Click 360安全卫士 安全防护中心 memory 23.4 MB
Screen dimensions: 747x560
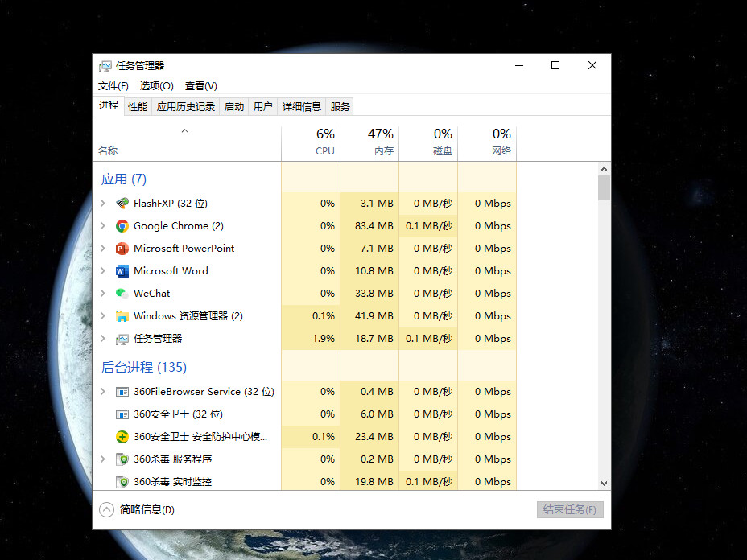pos(374,437)
